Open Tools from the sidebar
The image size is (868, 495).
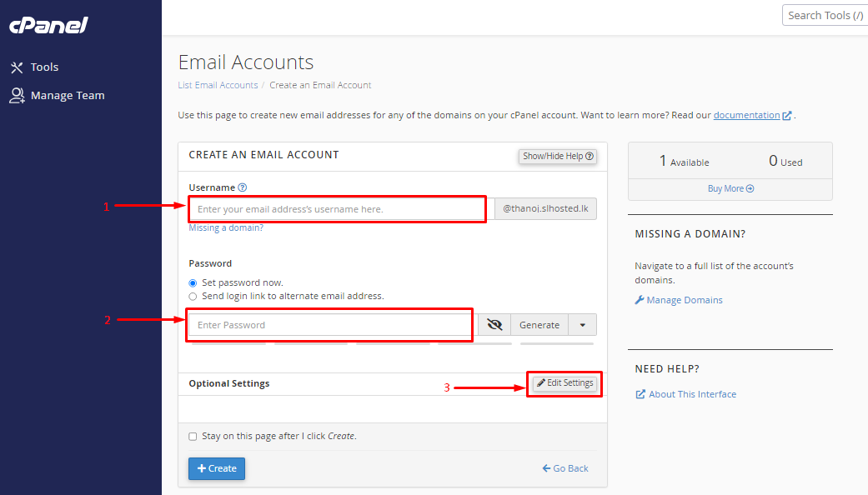pyautogui.click(x=44, y=67)
